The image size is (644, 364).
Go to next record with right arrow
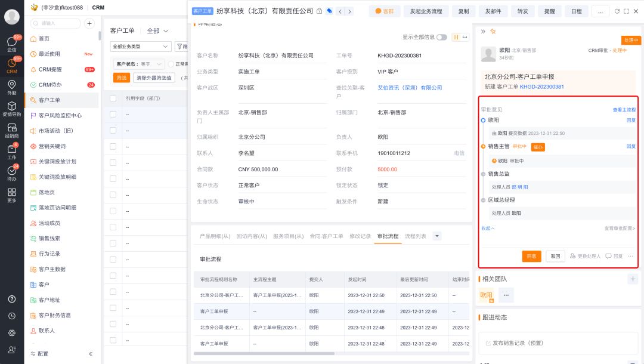point(349,11)
